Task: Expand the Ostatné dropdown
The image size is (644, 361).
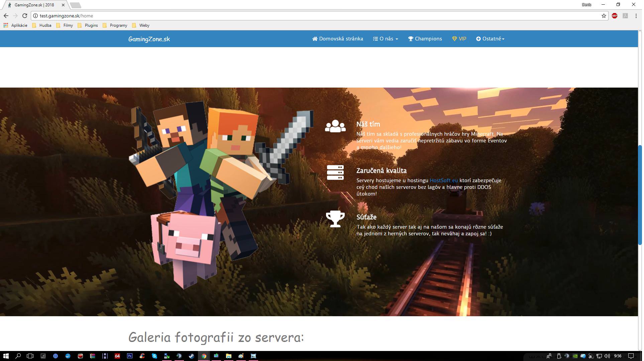Action: pos(490,38)
